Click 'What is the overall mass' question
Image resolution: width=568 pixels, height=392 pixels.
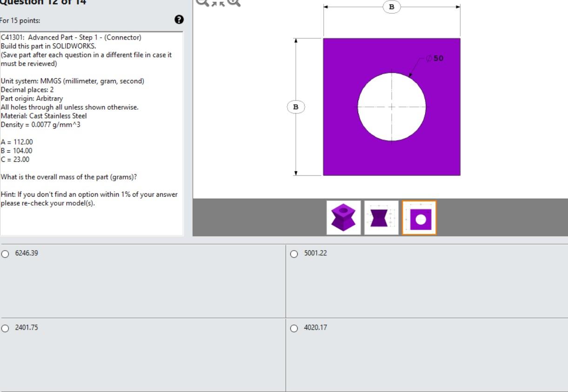tap(69, 177)
